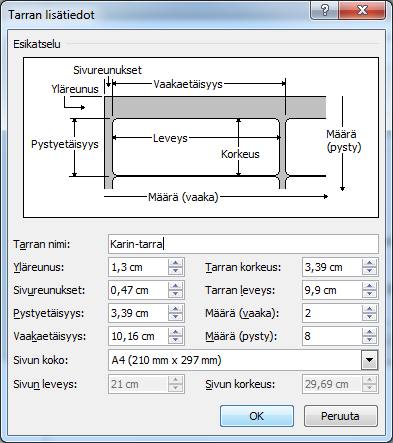Click the label preview diagram
Screen dimensions: 393x443
point(201,137)
